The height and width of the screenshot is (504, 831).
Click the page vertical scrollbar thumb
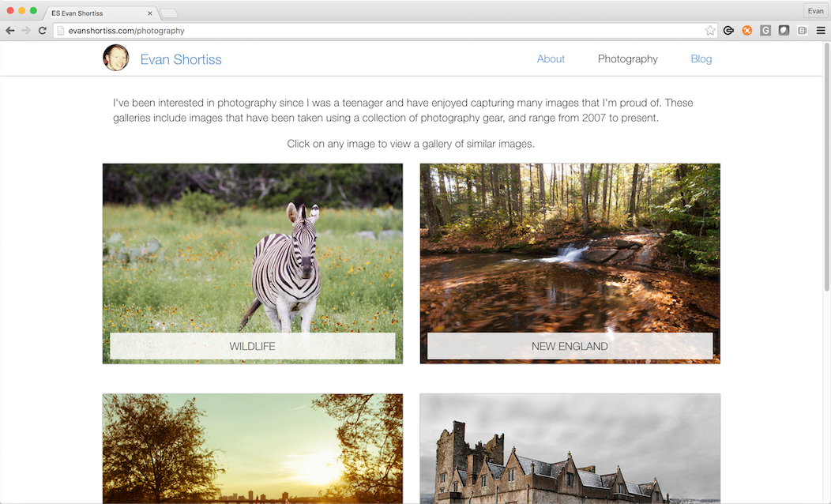(x=827, y=166)
